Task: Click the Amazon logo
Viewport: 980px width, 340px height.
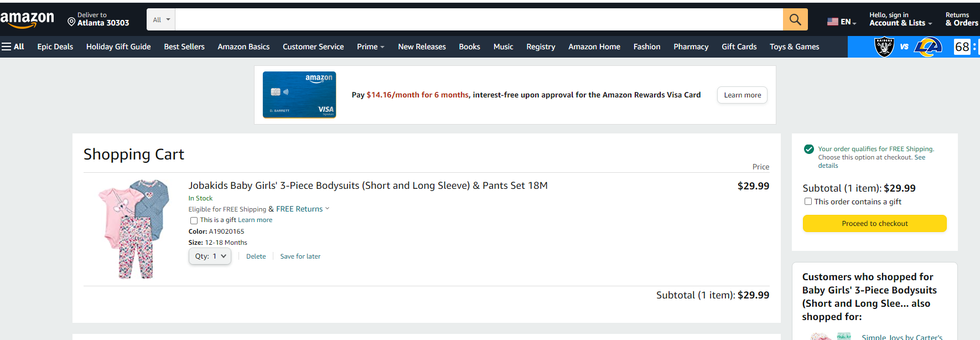Action: point(27,20)
